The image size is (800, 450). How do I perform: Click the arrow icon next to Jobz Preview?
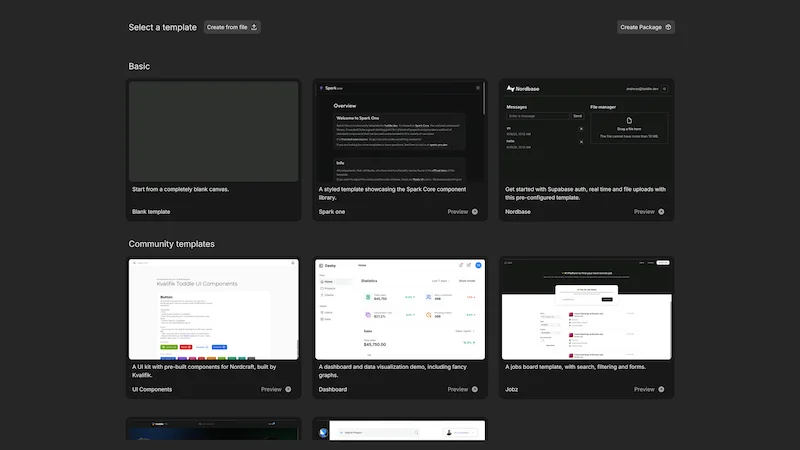click(661, 389)
